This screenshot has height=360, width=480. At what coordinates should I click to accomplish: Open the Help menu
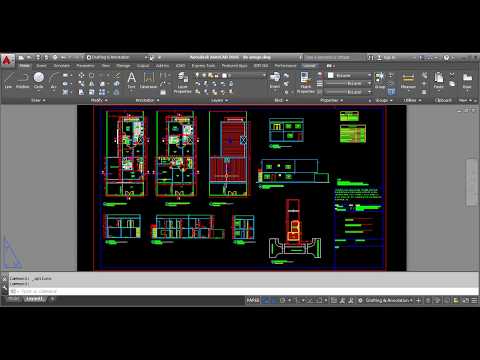(447, 58)
